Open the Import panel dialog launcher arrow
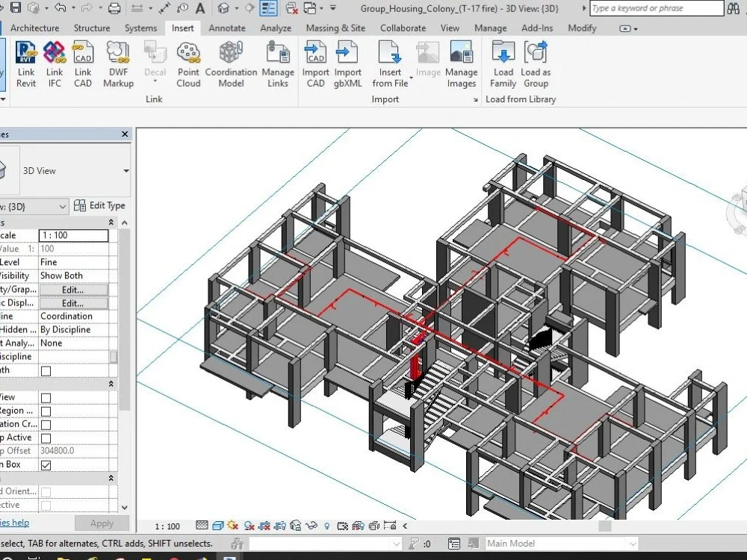This screenshot has height=560, width=747. tap(475, 99)
